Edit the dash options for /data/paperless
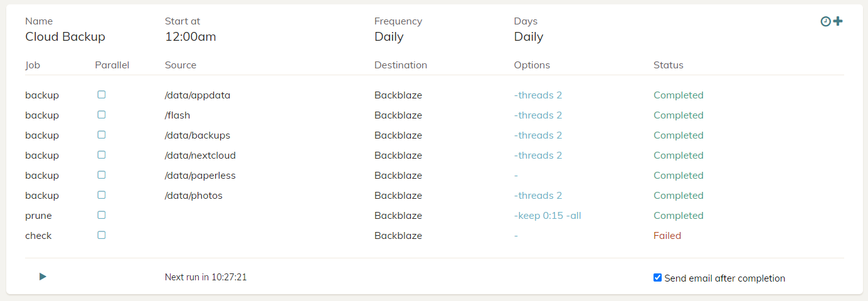The width and height of the screenshot is (868, 301). [x=516, y=176]
